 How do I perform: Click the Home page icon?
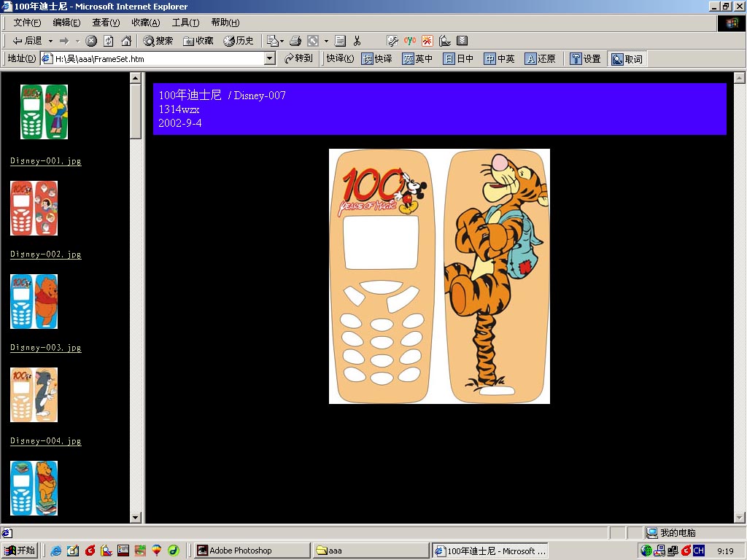point(126,41)
